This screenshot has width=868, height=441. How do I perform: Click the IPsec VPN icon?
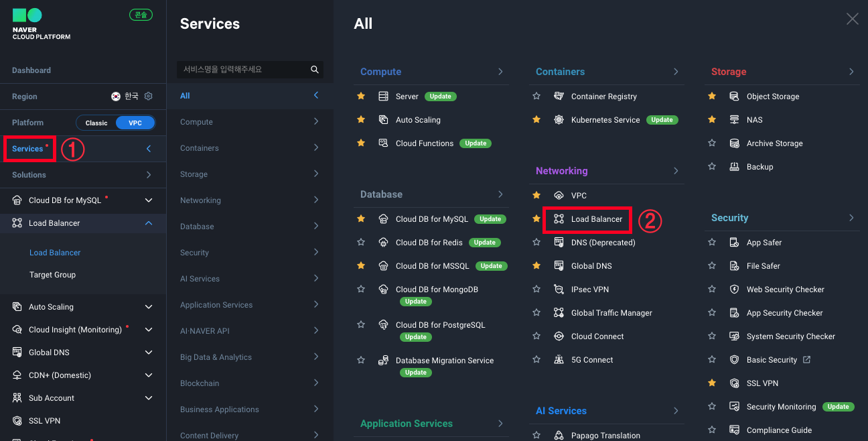[x=559, y=289]
